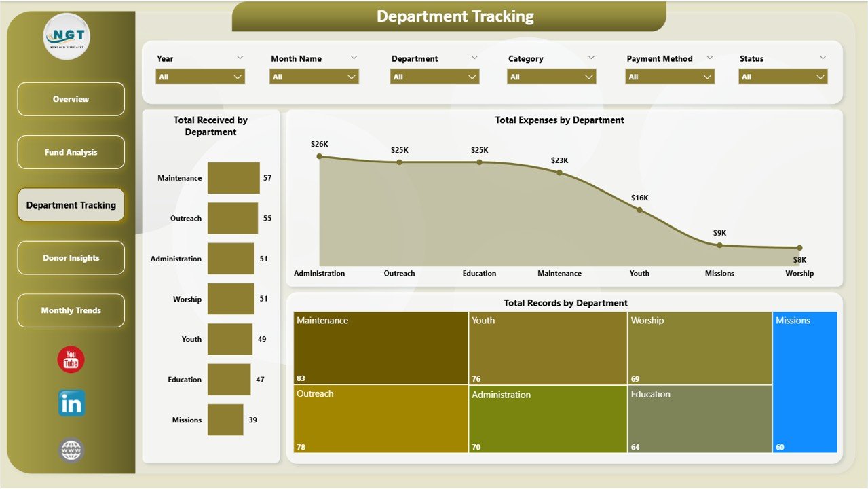The image size is (868, 489).
Task: Switch to the Overview page
Action: pos(71,99)
